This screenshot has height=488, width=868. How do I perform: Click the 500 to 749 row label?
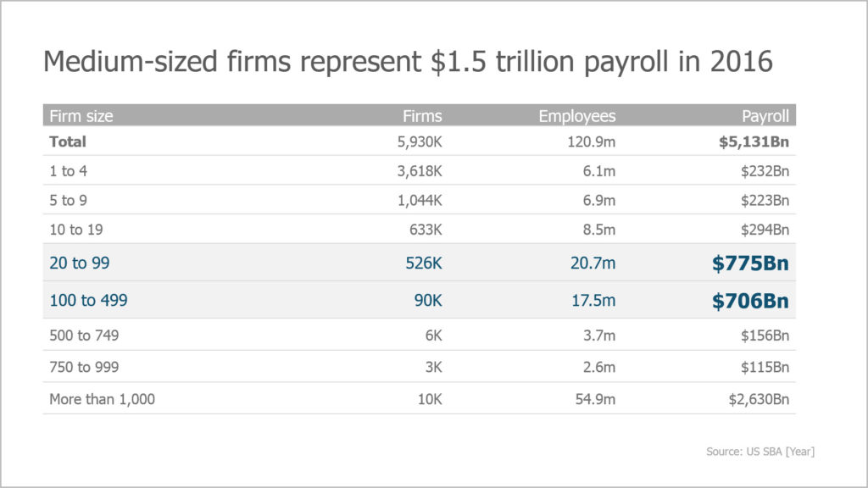[84, 335]
